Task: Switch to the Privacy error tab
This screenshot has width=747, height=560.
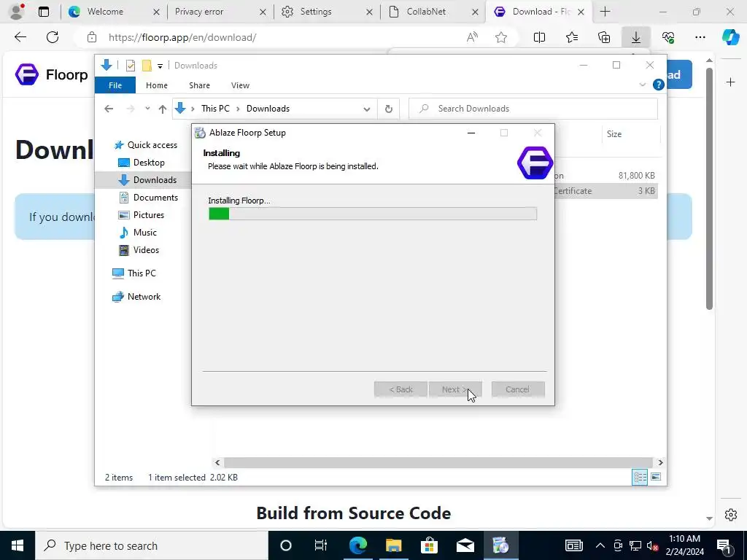Action: tap(220, 12)
